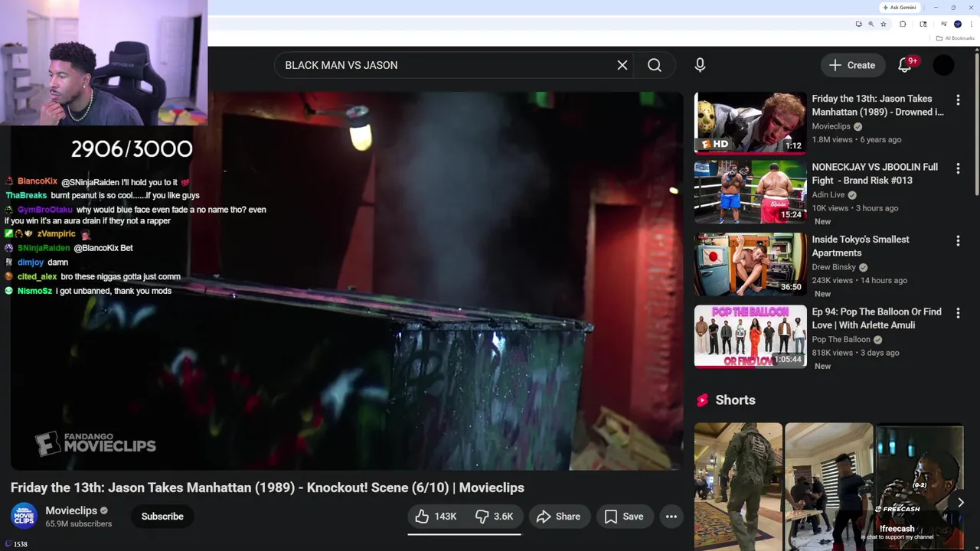The height and width of the screenshot is (551, 980).
Task: Open the Shorts video with freecash overlay
Action: 919,487
